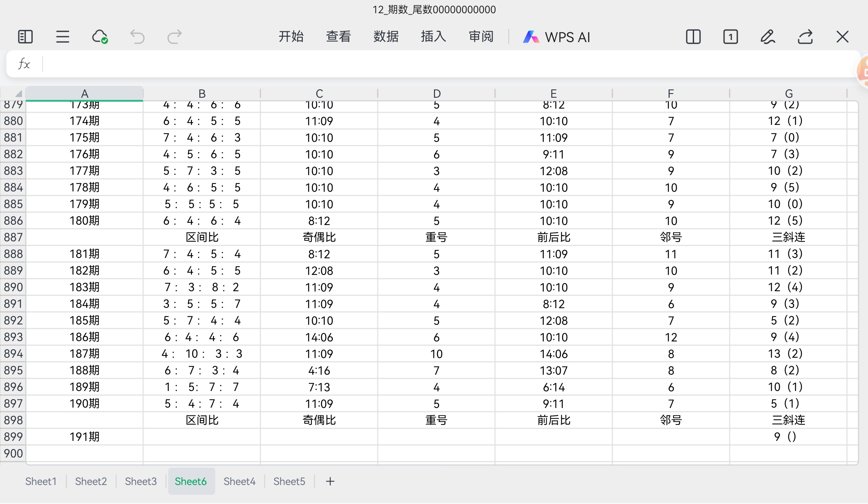Select row 900 header
Image resolution: width=868 pixels, height=504 pixels.
pyautogui.click(x=13, y=454)
